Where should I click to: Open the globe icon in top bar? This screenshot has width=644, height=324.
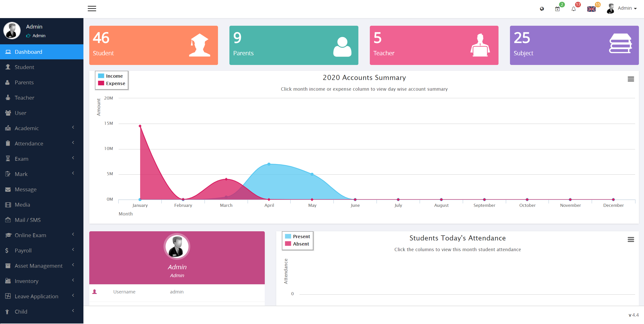coord(542,9)
